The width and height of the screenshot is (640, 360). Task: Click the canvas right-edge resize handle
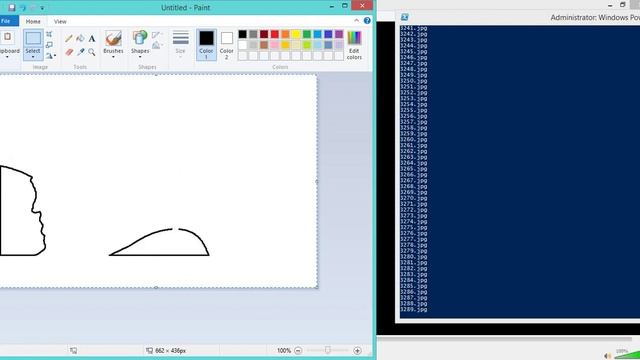point(317,181)
